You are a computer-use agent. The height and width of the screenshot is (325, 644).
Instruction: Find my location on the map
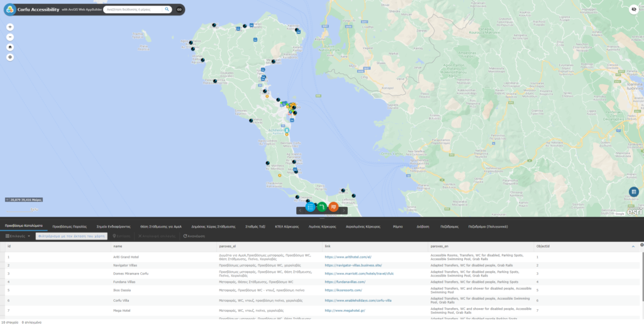click(10, 57)
